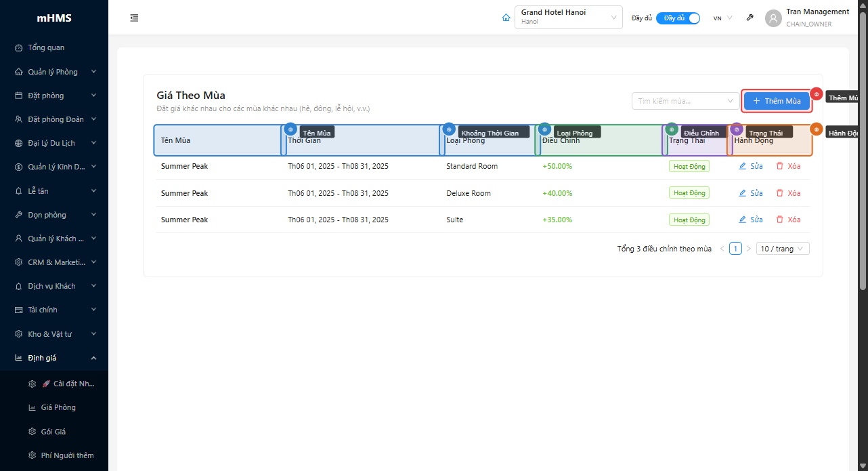This screenshot has height=471, width=868.
Task: Open the 10 / trang page size dropdown
Action: pos(783,249)
